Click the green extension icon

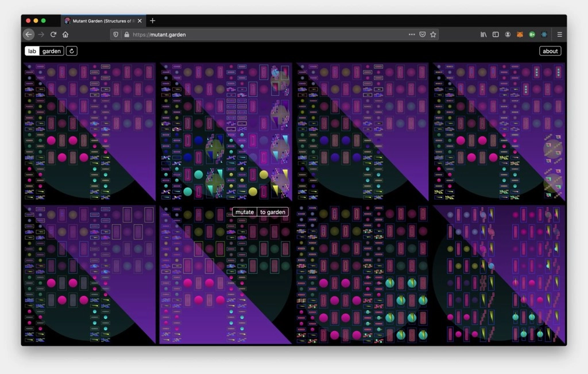pyautogui.click(x=532, y=34)
